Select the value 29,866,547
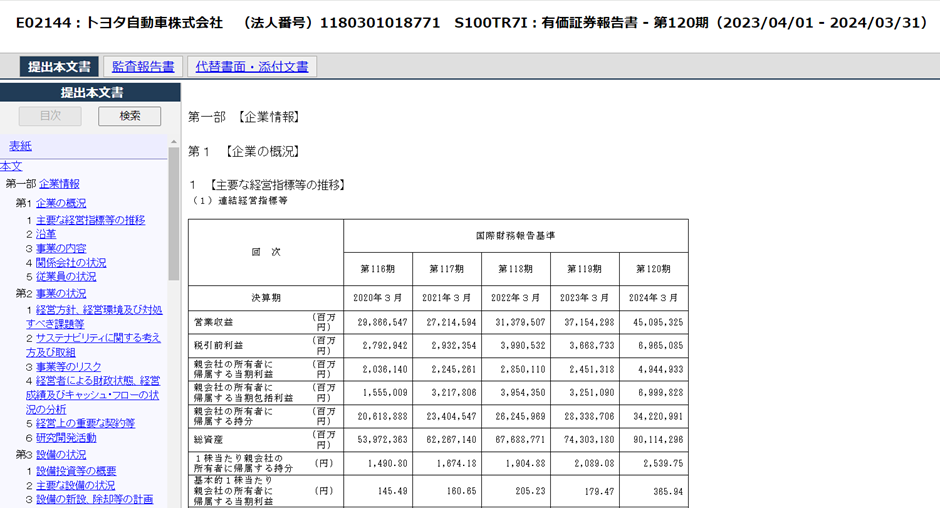 click(x=382, y=322)
